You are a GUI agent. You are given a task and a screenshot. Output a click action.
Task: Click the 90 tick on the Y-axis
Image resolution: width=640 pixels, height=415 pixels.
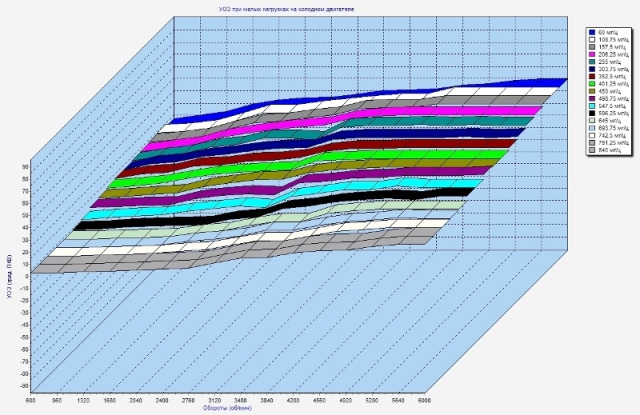click(x=22, y=167)
